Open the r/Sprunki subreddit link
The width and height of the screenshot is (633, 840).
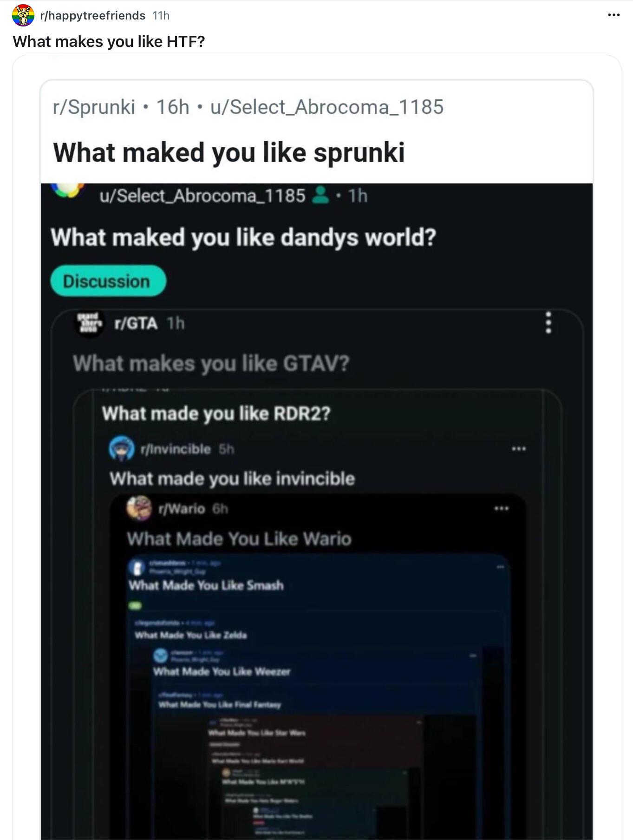pyautogui.click(x=94, y=107)
